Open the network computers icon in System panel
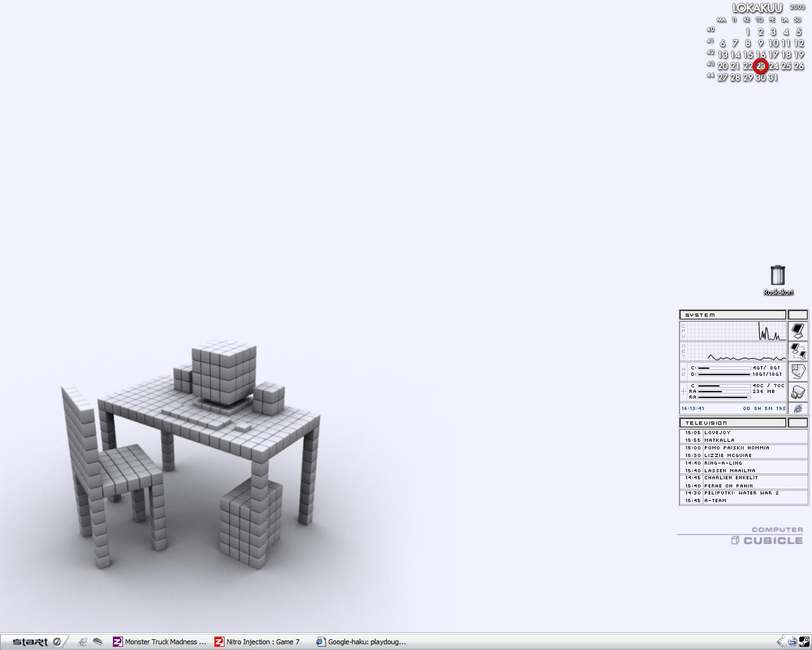Screen dimensions: 812x650 pyautogui.click(x=797, y=350)
